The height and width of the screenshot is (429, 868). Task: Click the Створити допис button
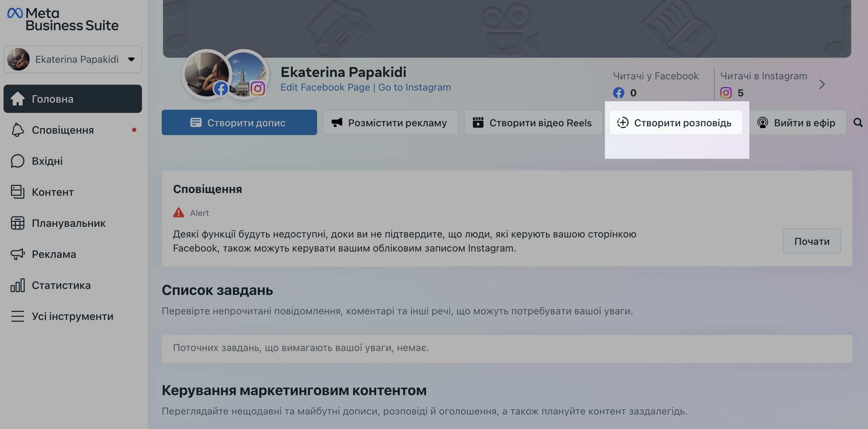tap(239, 122)
